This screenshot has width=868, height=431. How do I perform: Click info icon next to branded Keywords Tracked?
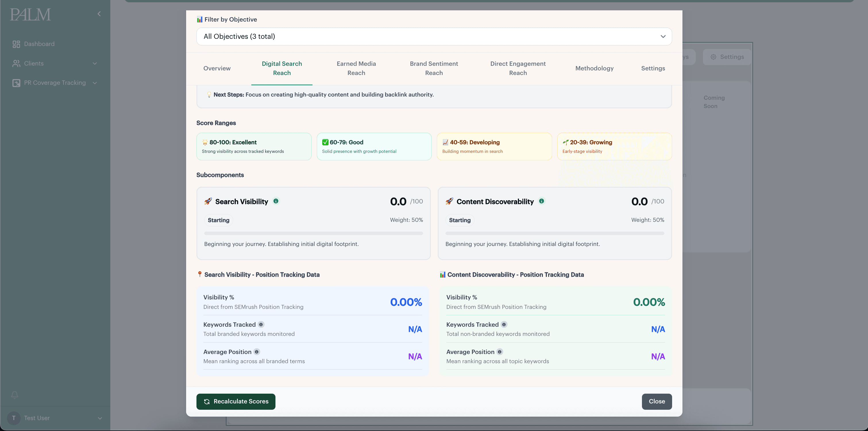261,324
